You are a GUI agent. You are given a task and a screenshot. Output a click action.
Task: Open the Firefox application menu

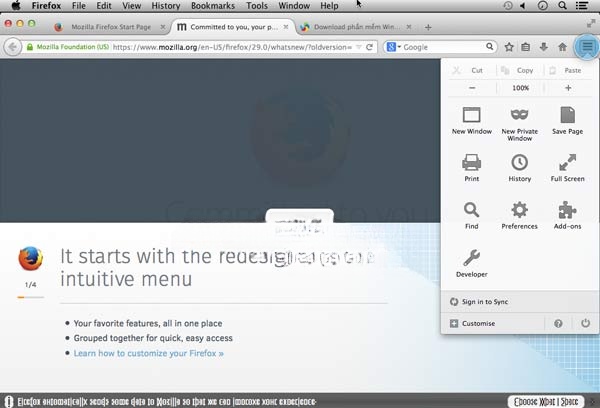coord(46,6)
